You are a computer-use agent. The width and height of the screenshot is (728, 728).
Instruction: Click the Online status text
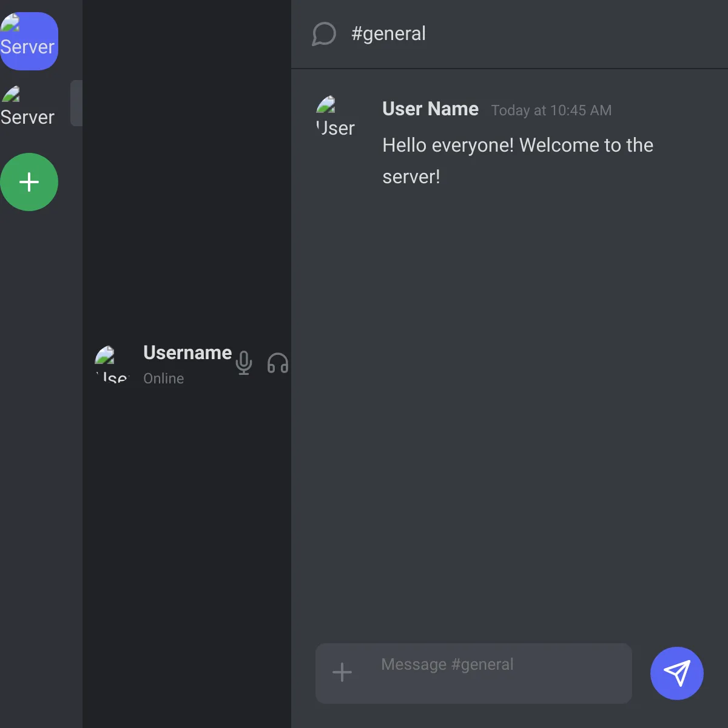click(163, 379)
